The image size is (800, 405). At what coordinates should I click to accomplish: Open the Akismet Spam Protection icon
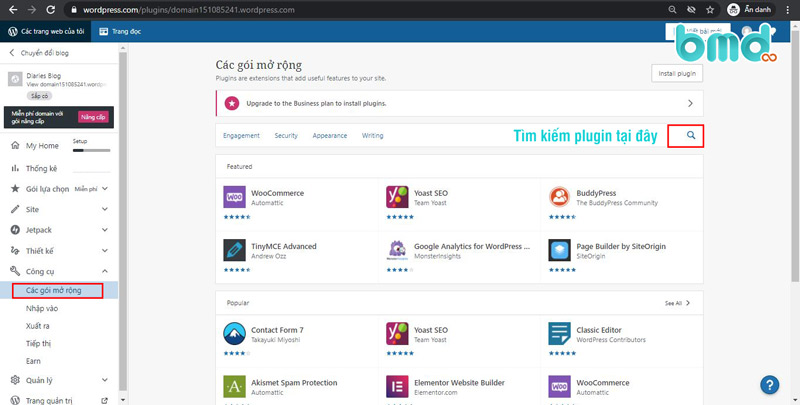(234, 387)
